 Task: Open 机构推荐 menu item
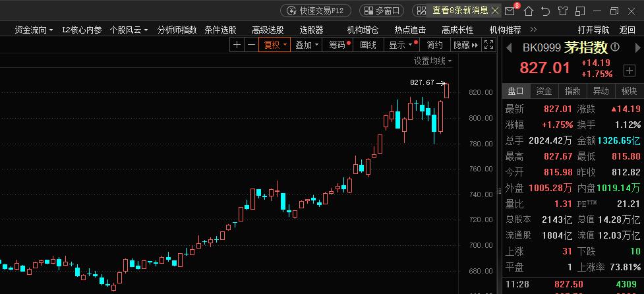505,30
